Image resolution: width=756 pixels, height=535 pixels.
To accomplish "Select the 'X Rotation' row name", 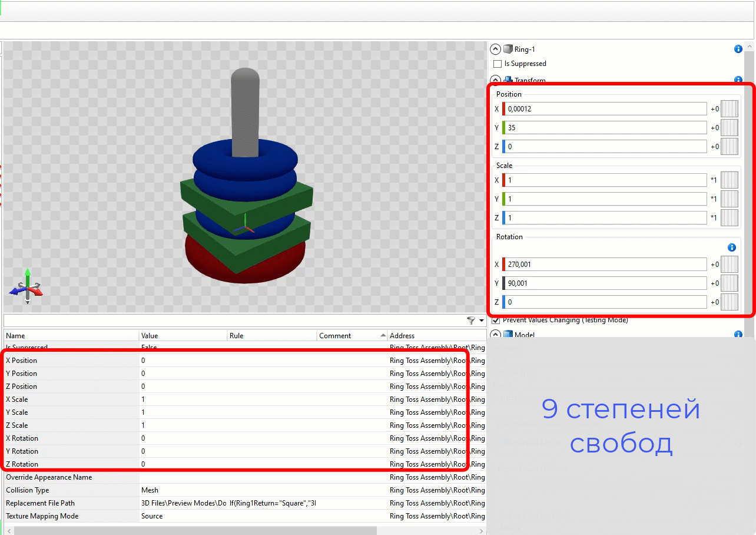I will pyautogui.click(x=22, y=438).
